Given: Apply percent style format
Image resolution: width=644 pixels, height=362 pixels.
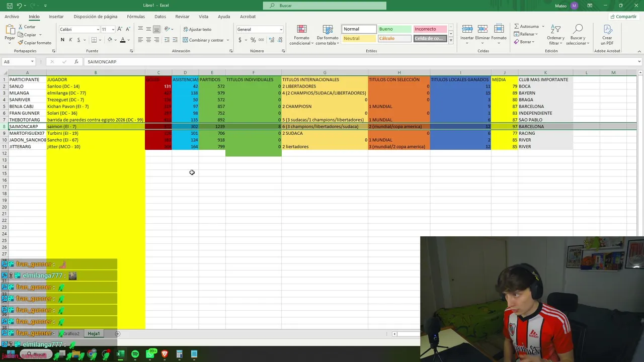Looking at the screenshot, I should [253, 40].
